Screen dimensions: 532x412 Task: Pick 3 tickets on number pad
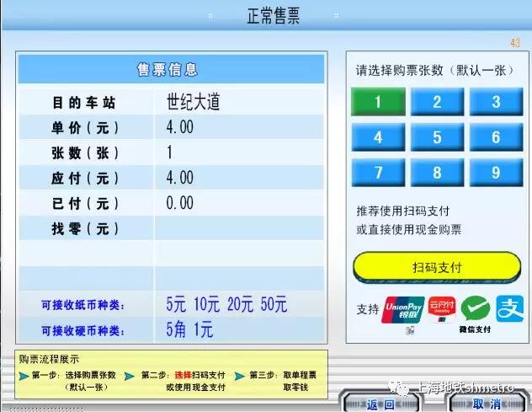pyautogui.click(x=496, y=102)
